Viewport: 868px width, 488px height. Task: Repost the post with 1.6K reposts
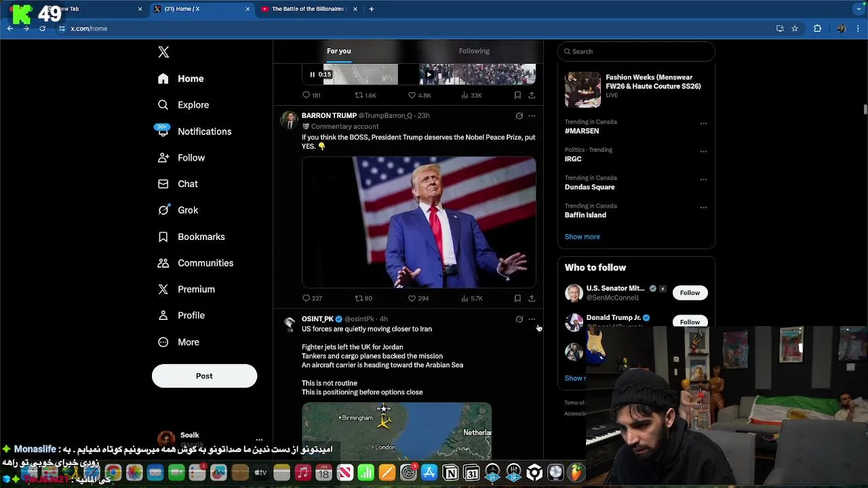coord(366,96)
